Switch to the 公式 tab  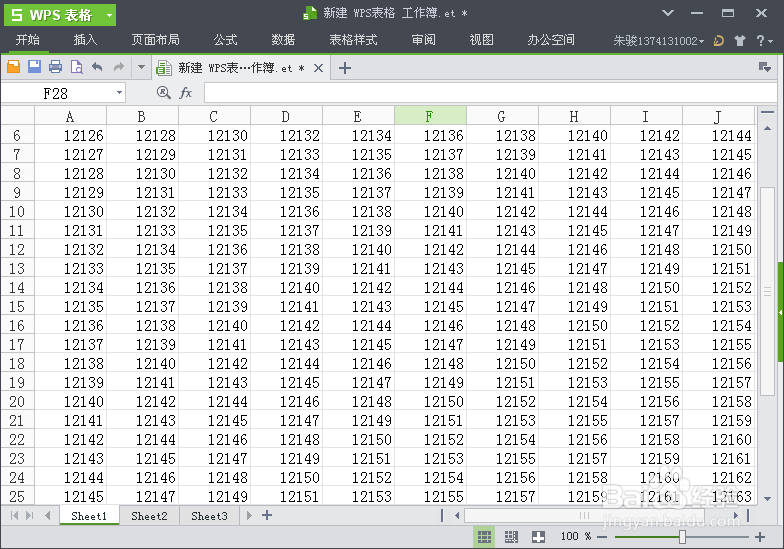[x=226, y=40]
